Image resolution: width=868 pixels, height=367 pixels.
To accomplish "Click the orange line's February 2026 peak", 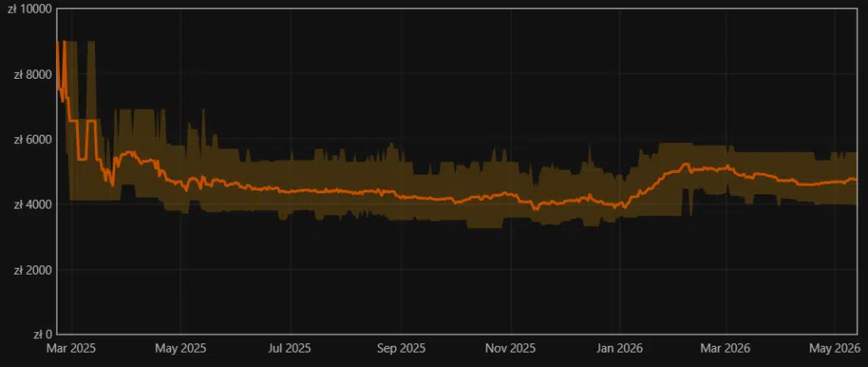I will [686, 164].
